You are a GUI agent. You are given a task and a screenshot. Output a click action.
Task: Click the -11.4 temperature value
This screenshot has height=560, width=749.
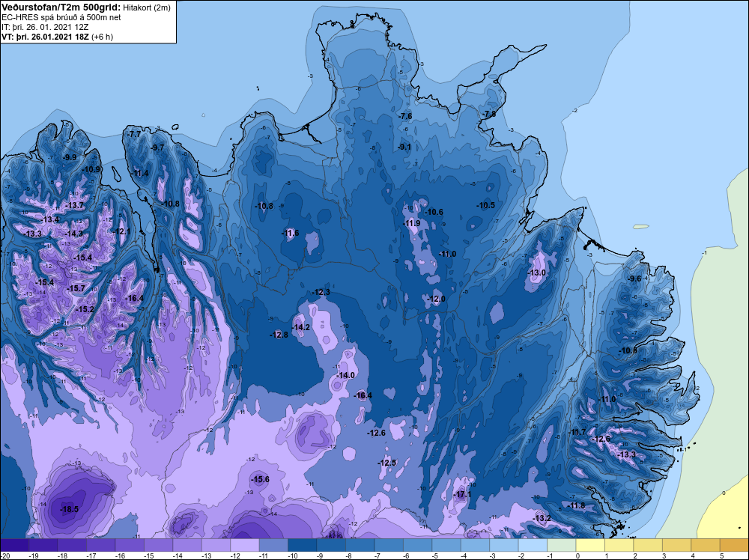point(139,173)
